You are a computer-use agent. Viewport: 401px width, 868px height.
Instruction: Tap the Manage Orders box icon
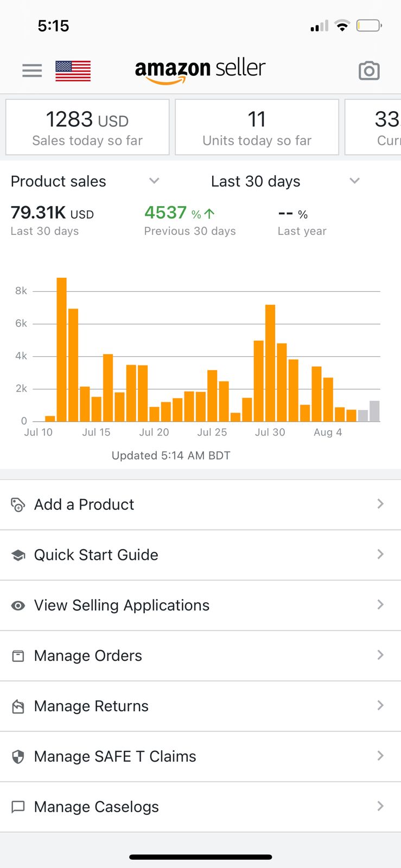[x=18, y=656]
